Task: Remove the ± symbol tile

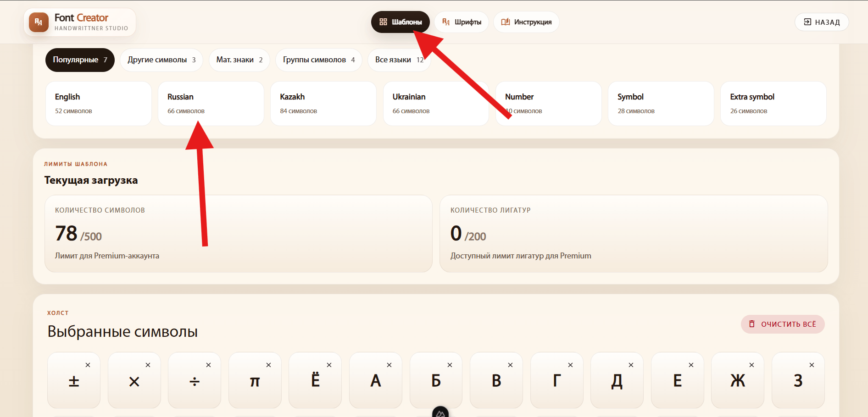Action: pyautogui.click(x=88, y=365)
